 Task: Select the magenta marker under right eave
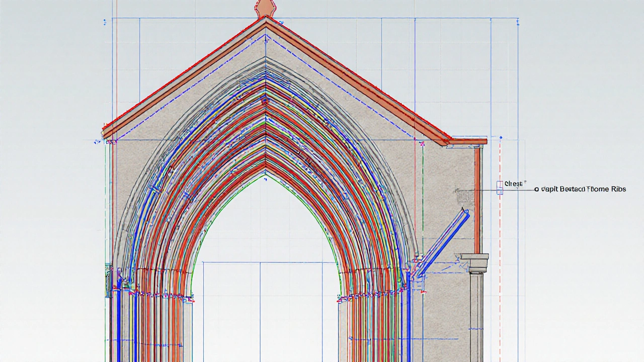click(422, 143)
